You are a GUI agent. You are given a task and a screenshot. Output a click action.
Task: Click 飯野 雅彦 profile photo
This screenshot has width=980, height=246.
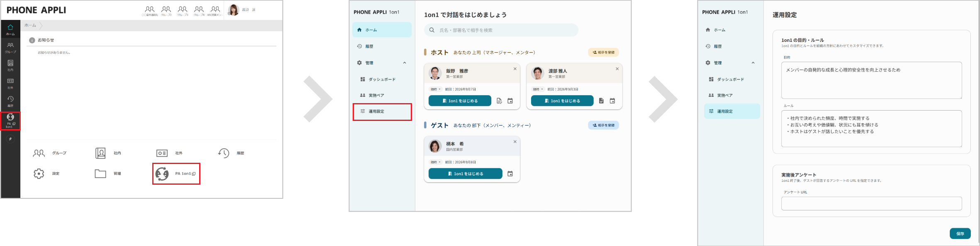click(x=435, y=73)
